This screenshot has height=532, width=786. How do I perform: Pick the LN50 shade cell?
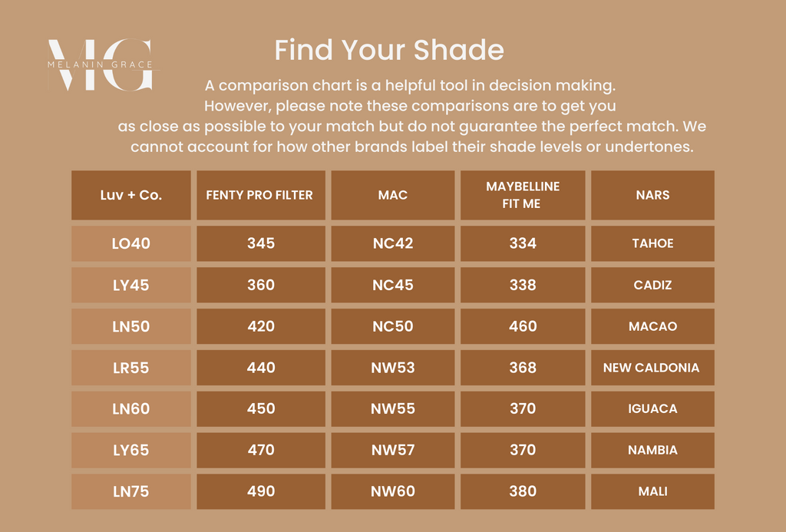(131, 326)
